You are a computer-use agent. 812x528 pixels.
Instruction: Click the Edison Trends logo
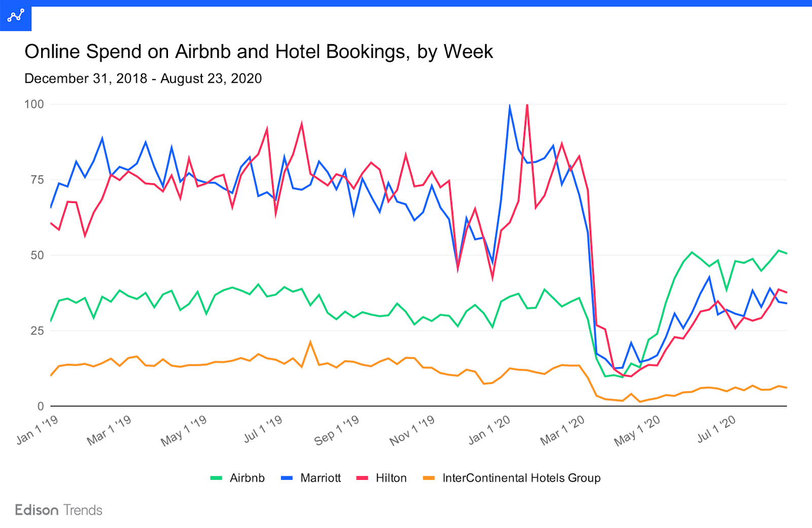pyautogui.click(x=59, y=510)
